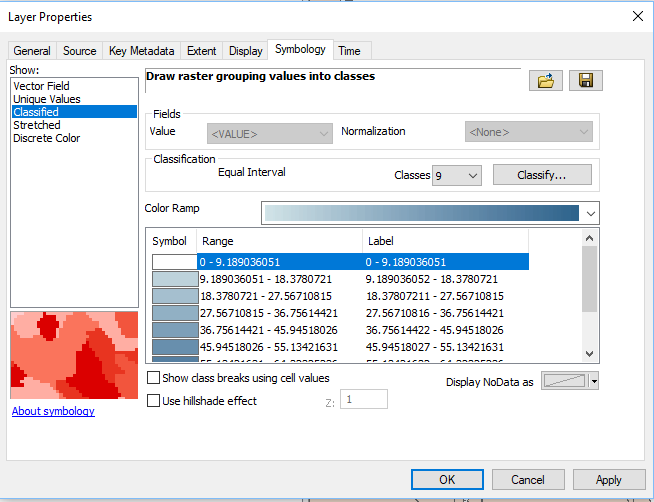Viewport: 654px width, 502px height.
Task: Click the save symbology floppy disk icon
Action: point(586,82)
